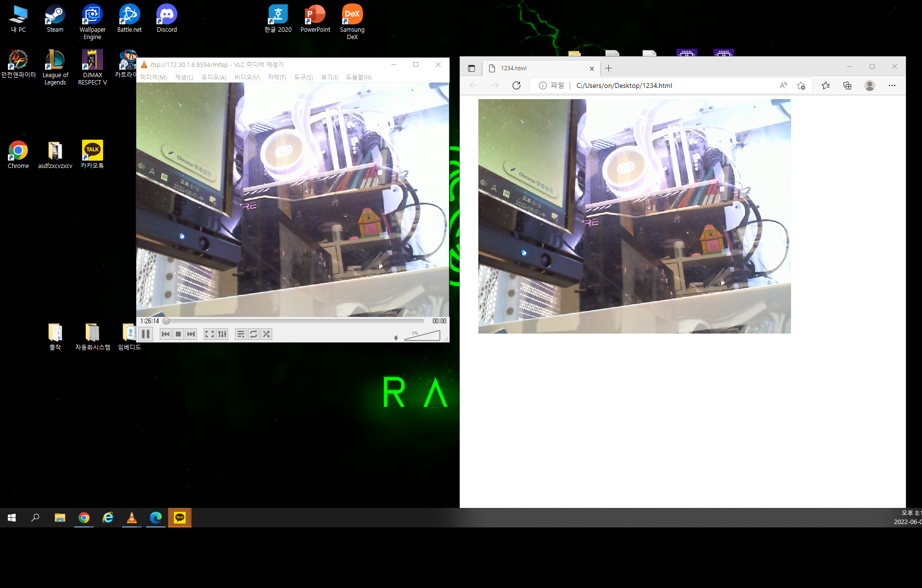Show the VLC playlist
922x588 pixels.
click(240, 334)
